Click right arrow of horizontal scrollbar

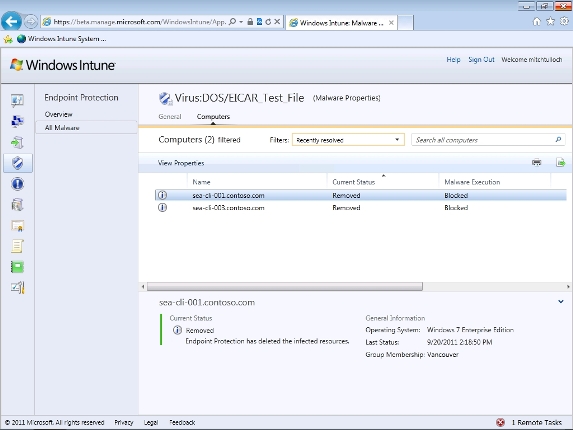coord(568,287)
